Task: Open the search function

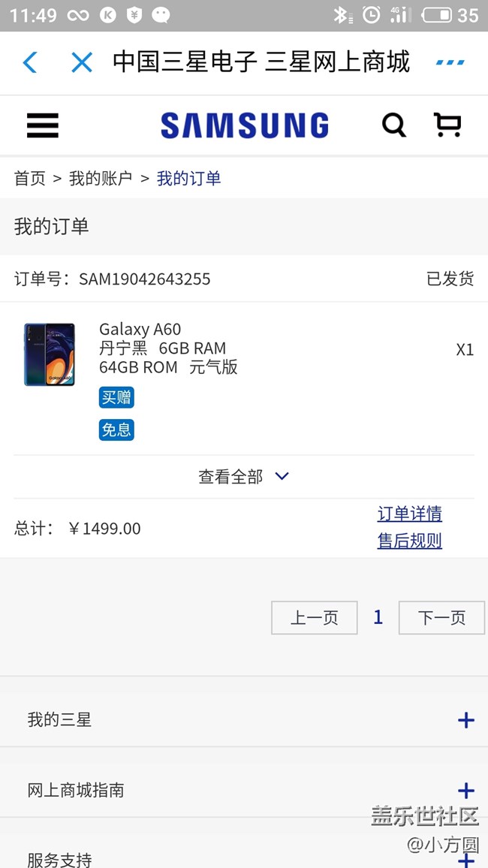Action: tap(394, 125)
